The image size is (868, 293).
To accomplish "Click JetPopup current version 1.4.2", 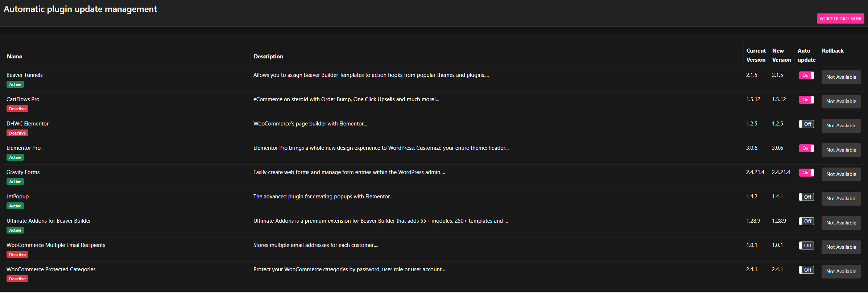I will coord(752,197).
